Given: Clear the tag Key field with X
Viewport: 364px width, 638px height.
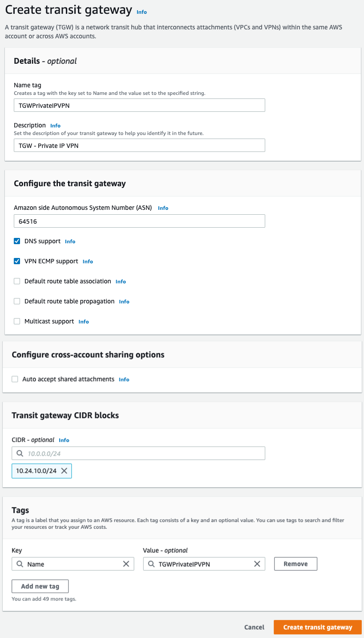Looking at the screenshot, I should click(126, 564).
